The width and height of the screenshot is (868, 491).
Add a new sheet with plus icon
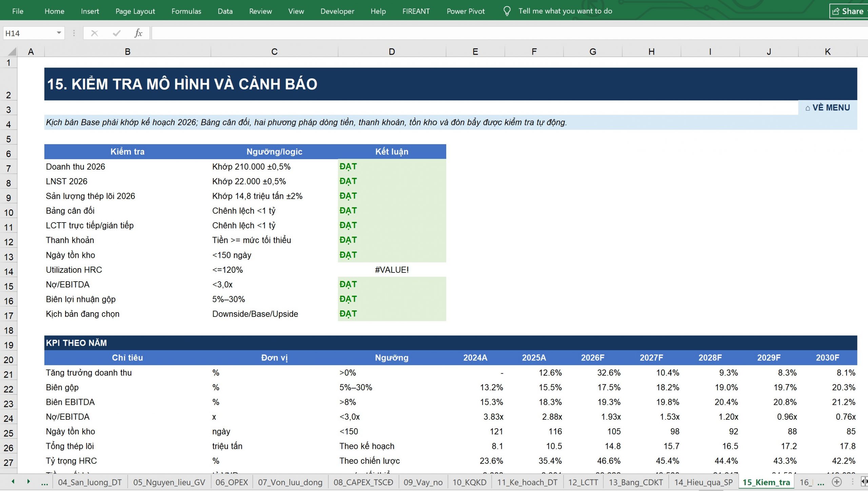click(x=837, y=482)
